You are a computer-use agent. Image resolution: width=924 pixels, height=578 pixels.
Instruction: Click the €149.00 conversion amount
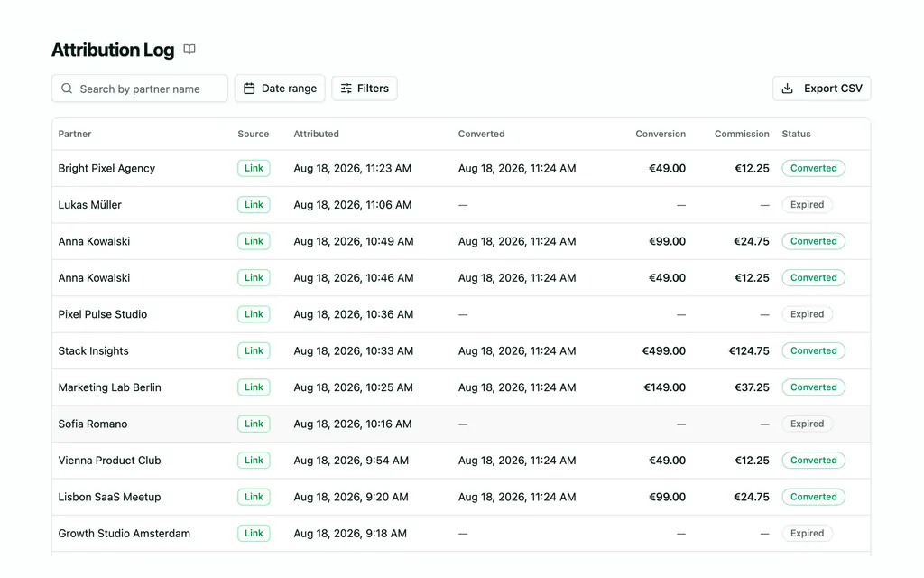pos(665,387)
